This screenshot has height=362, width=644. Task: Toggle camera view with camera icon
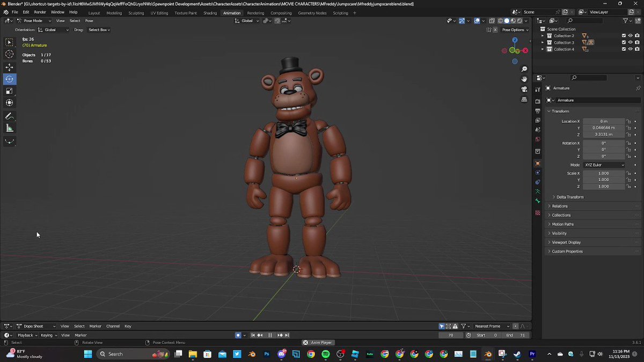click(524, 89)
